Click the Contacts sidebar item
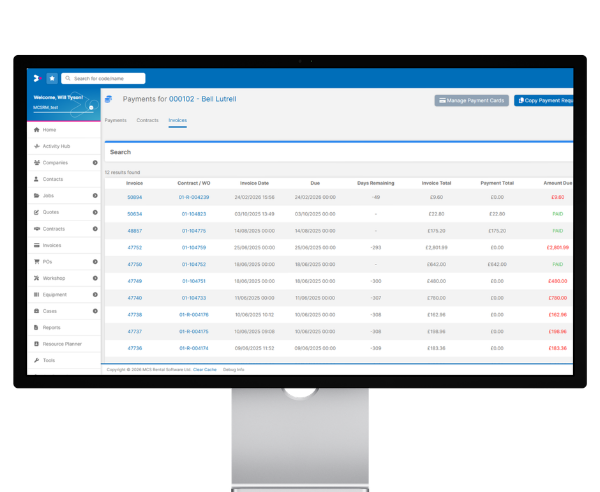Viewport: 600px width, 492px height. (53, 179)
